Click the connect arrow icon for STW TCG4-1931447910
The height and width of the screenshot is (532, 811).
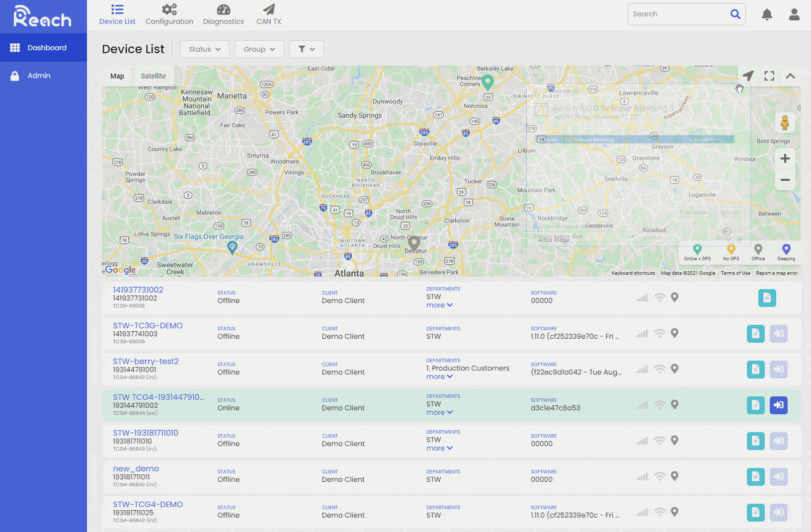click(779, 405)
